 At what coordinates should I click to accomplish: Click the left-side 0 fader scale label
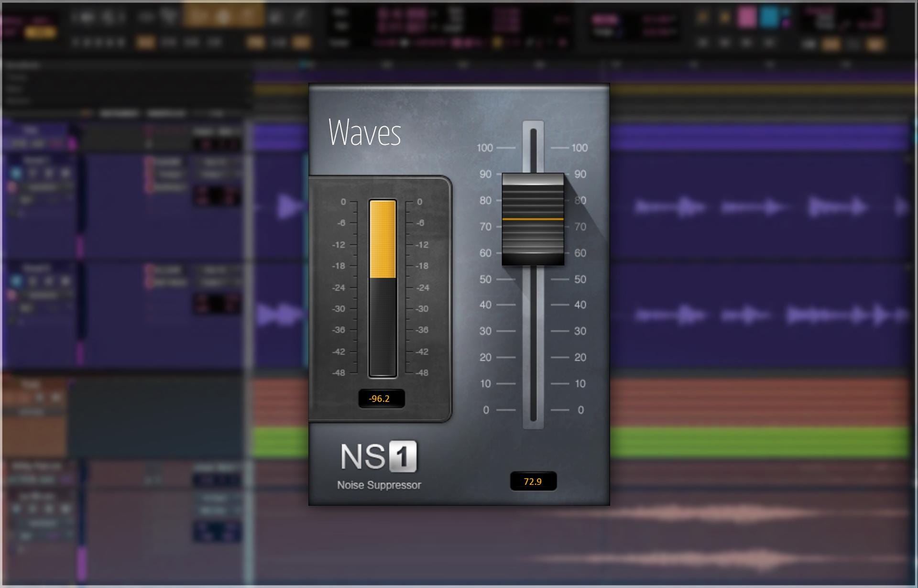pos(486,410)
